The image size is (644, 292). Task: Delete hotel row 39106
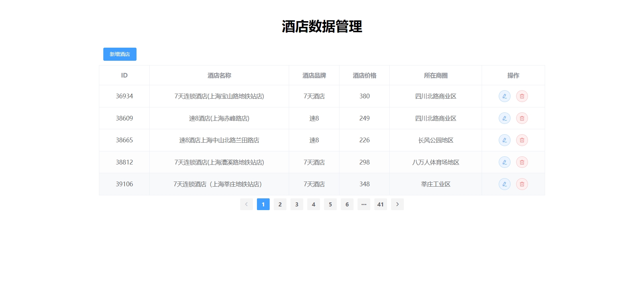pos(522,184)
